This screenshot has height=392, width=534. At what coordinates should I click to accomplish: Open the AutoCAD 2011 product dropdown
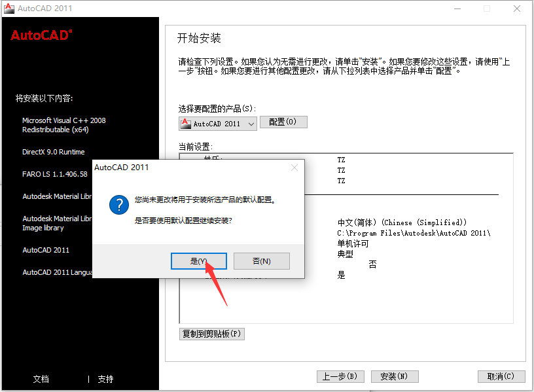(x=218, y=124)
